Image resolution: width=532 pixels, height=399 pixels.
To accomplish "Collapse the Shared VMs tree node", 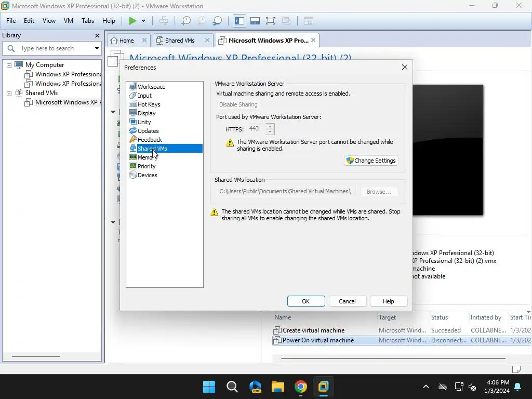I will click(x=9, y=94).
